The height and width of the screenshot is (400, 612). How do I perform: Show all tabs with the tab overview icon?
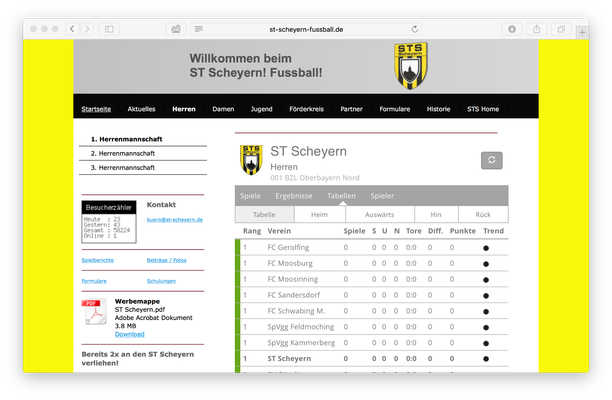tap(561, 29)
